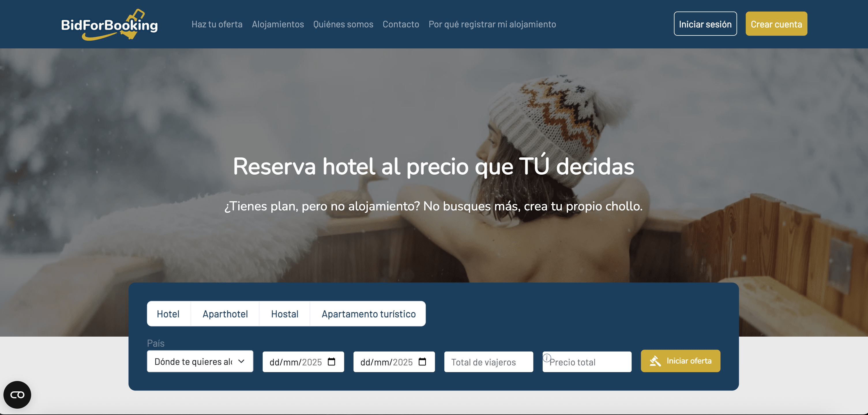This screenshot has height=415, width=868.
Task: Open the Alojamientos menu item
Action: tap(278, 24)
